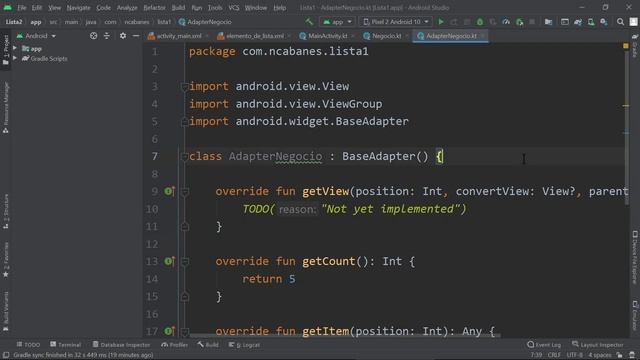Click Select Opened File target icon
The image size is (640, 360).
[93, 36]
